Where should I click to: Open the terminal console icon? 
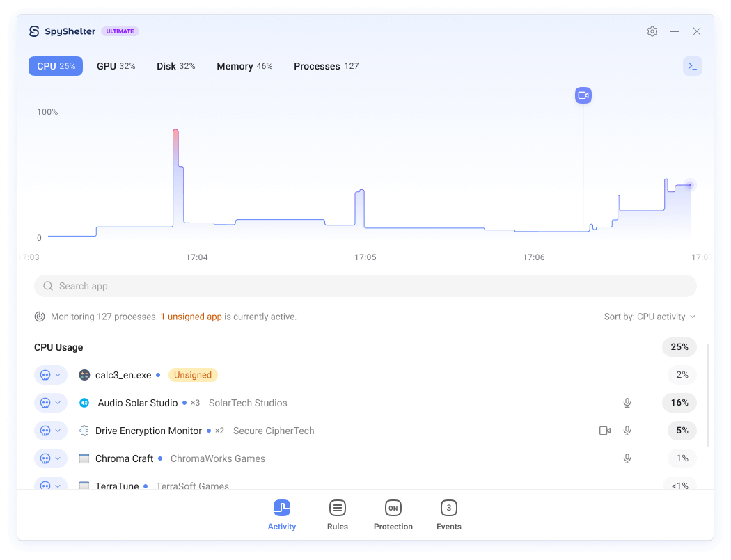click(x=692, y=66)
